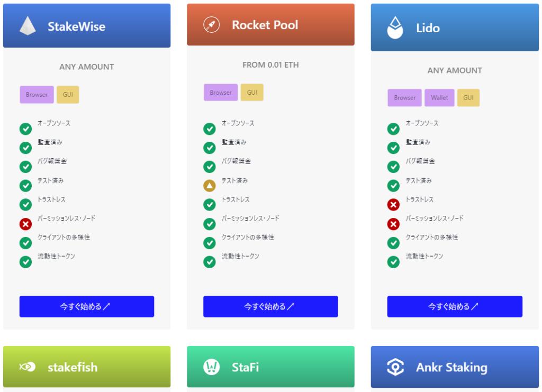The image size is (542, 392).
Task: Open the Ankr Staking card header
Action: (x=455, y=367)
